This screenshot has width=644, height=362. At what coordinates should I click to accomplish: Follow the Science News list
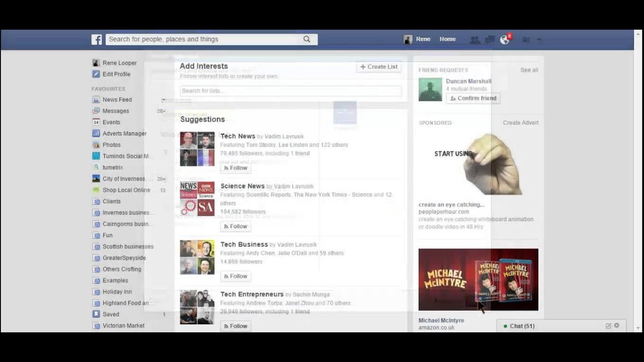tap(235, 226)
